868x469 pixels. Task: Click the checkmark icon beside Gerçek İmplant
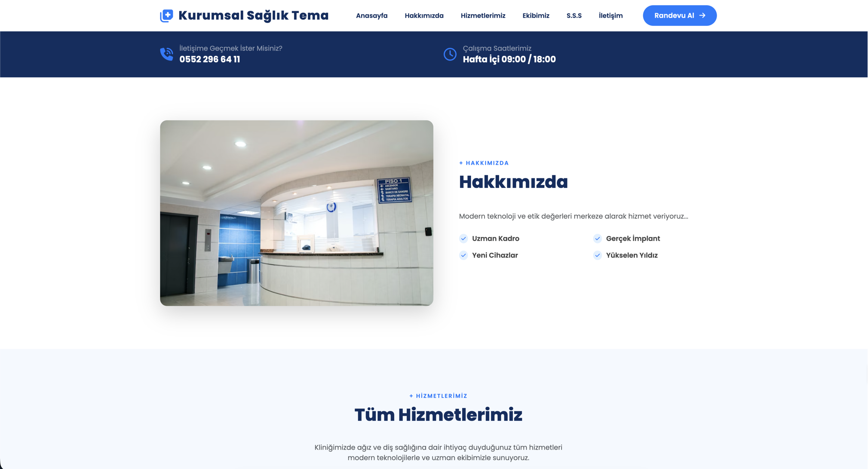click(598, 239)
